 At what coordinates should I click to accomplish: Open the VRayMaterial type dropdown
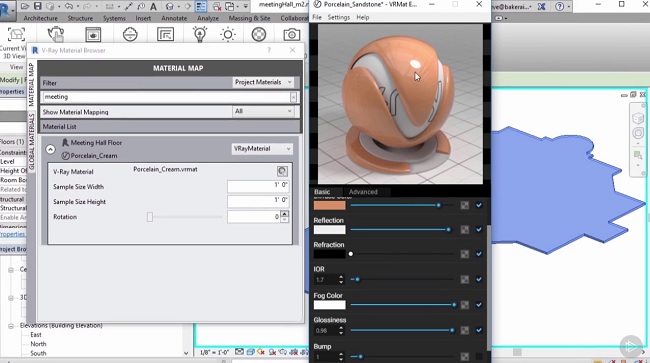[262, 148]
